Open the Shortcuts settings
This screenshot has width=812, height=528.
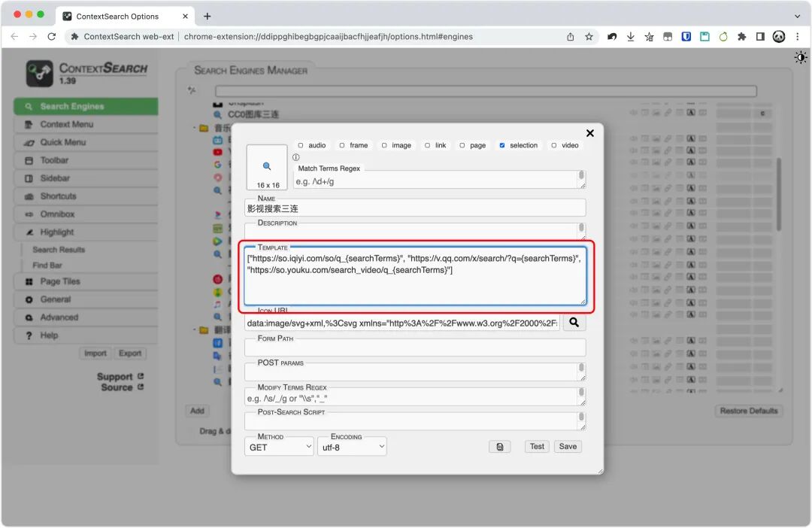(x=86, y=196)
